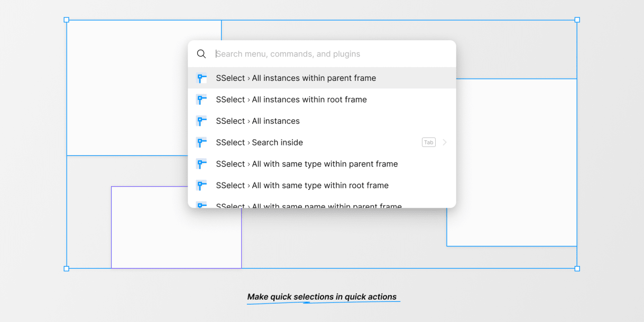Click icon beside All with same type within root frame
This screenshot has width=644, height=322.
[x=201, y=186]
